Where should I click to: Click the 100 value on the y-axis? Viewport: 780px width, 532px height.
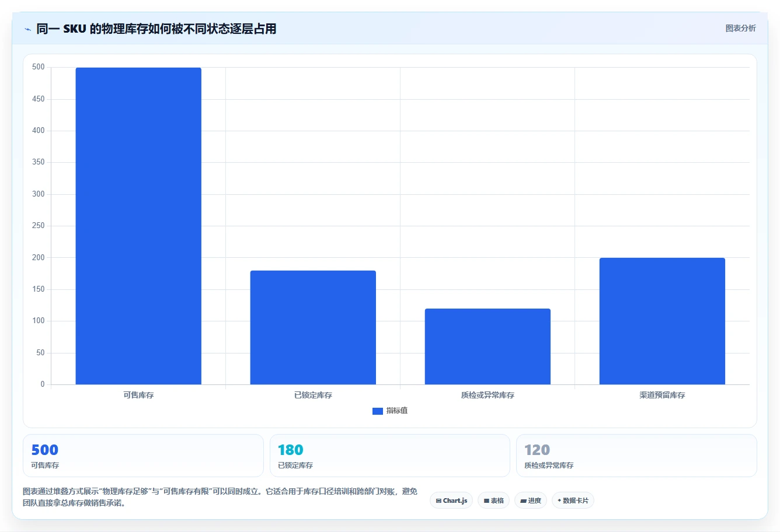point(39,321)
